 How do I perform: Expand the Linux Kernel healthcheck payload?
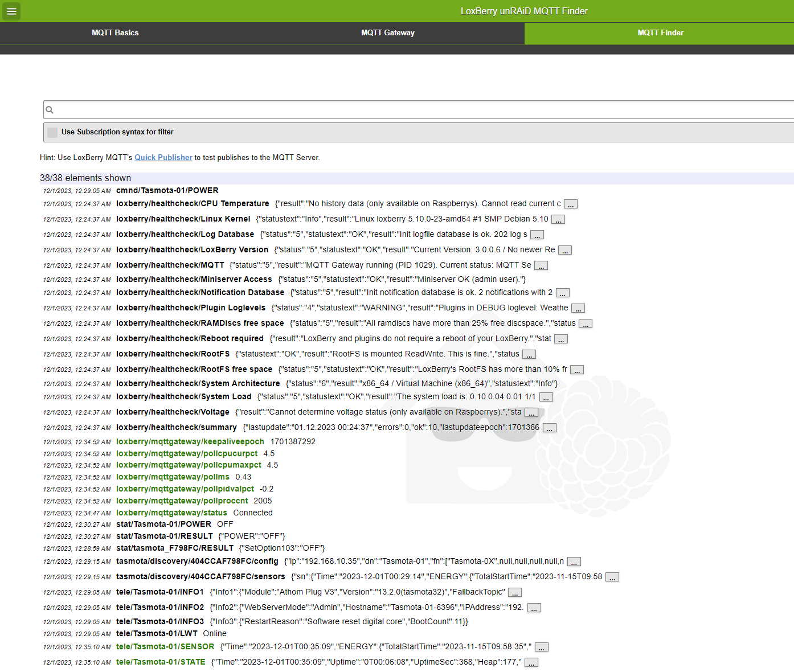(x=558, y=220)
